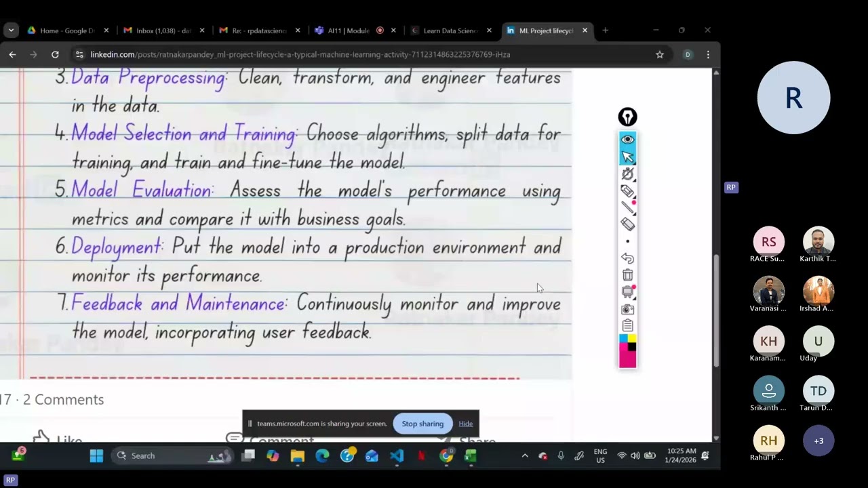This screenshot has height=488, width=868.
Task: Choose the line drawing tool
Action: [x=627, y=207]
